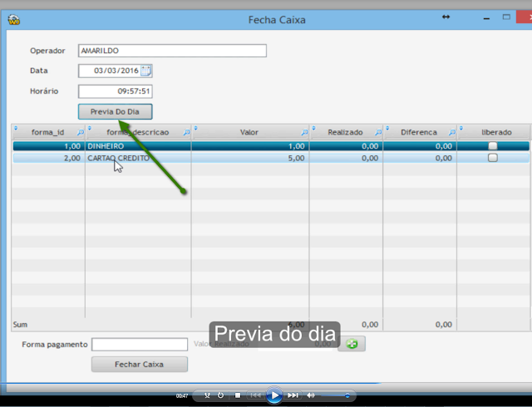
Task: Mute the media player volume
Action: click(x=310, y=395)
